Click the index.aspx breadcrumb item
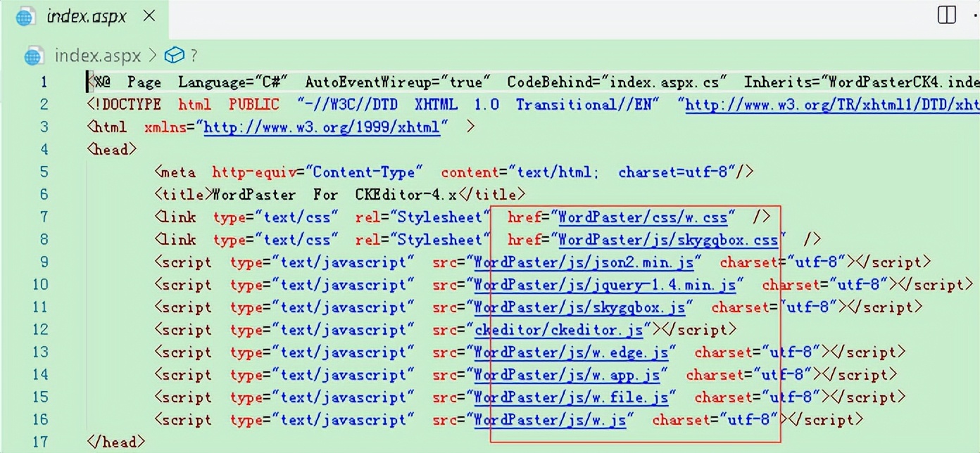The width and height of the screenshot is (980, 453). click(x=97, y=55)
